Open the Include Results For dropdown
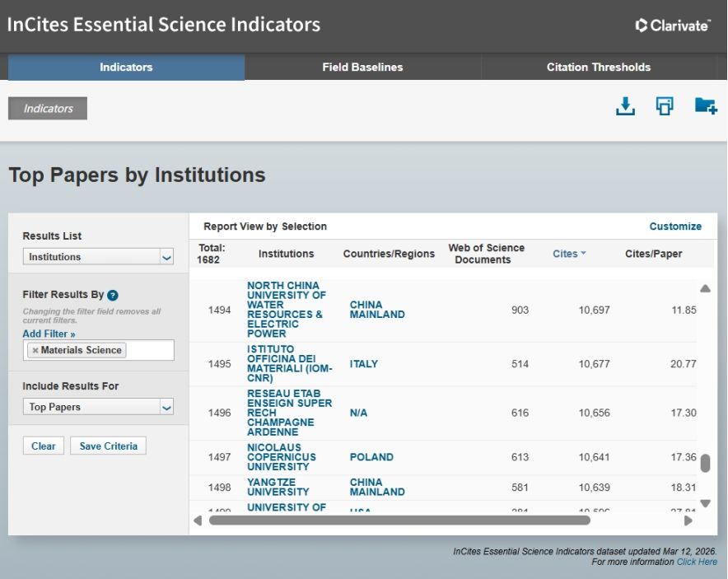This screenshot has width=728, height=579. [98, 407]
